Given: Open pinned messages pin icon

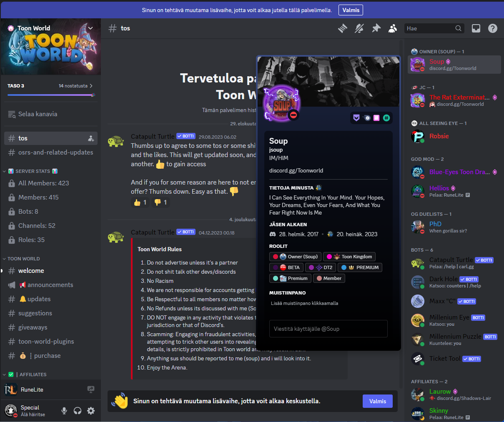Looking at the screenshot, I should click(376, 28).
